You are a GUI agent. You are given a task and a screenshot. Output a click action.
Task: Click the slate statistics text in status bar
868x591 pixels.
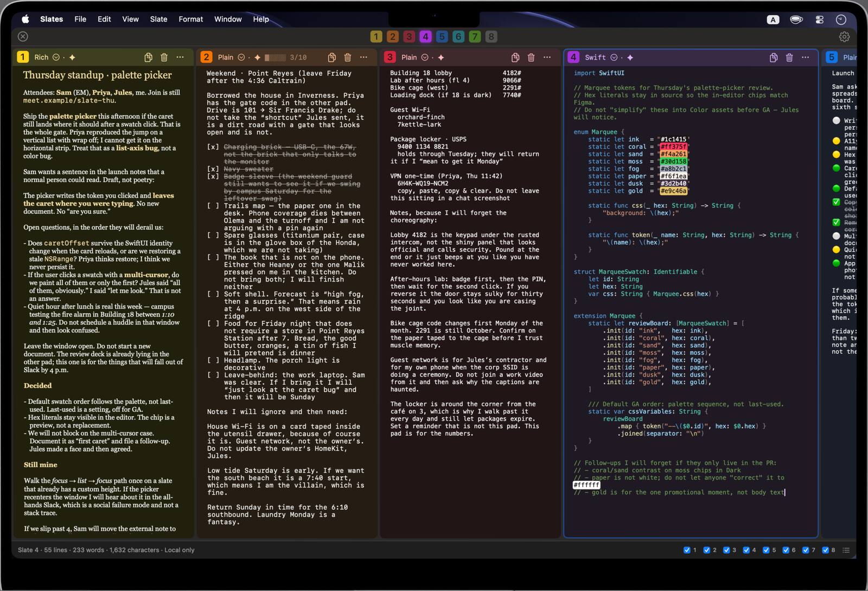[106, 550]
